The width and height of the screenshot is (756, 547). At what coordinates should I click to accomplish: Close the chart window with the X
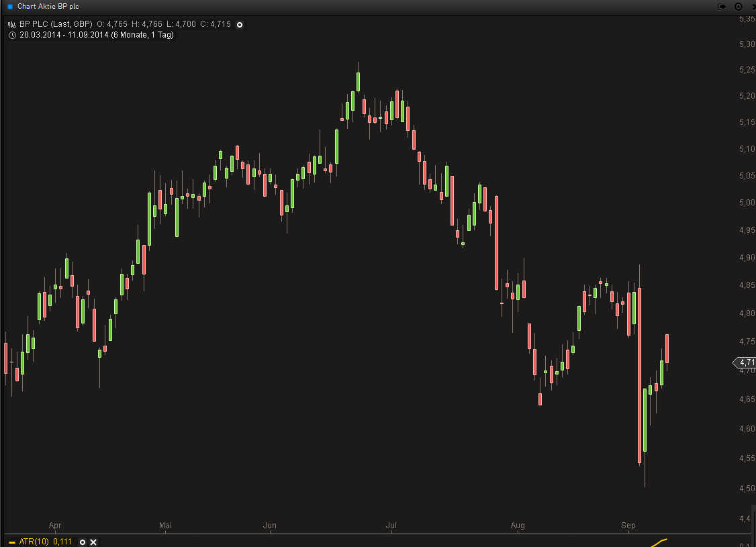(753, 6)
